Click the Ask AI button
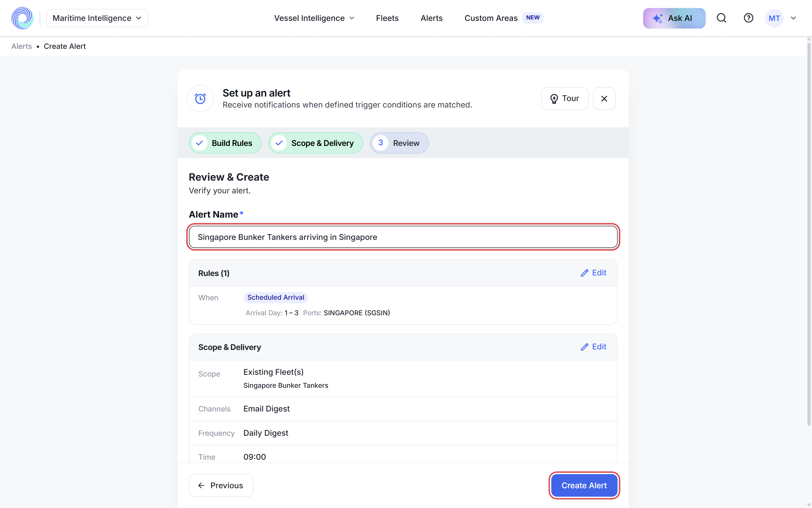812x508 pixels. (x=674, y=18)
